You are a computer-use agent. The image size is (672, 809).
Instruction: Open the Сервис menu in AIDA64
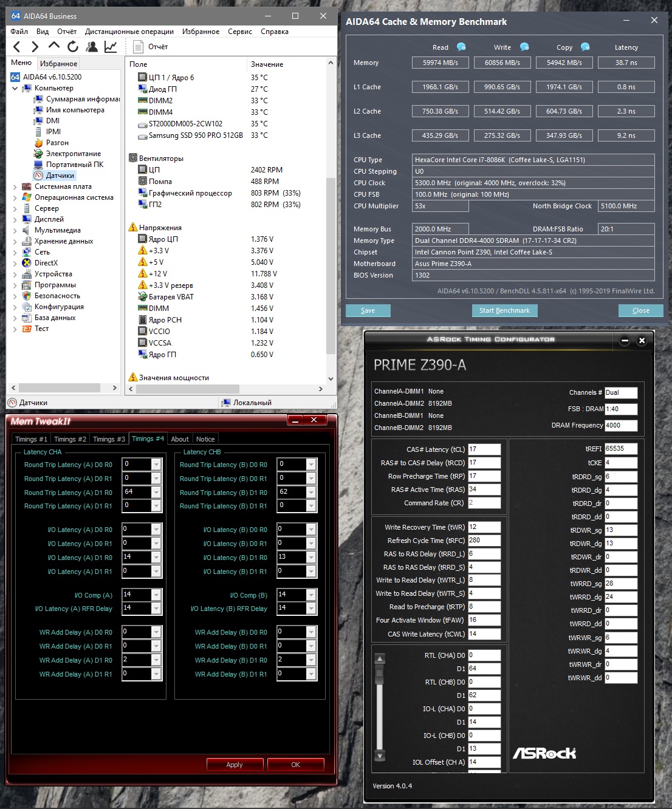point(240,32)
